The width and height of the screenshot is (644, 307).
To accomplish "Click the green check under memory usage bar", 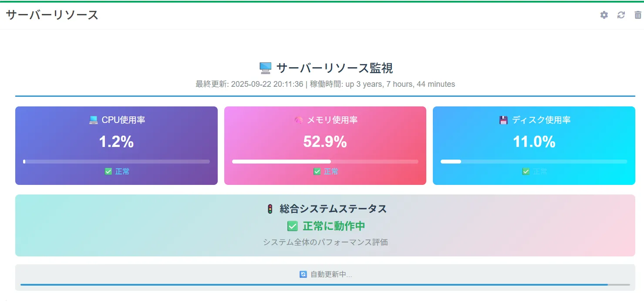I will (317, 171).
